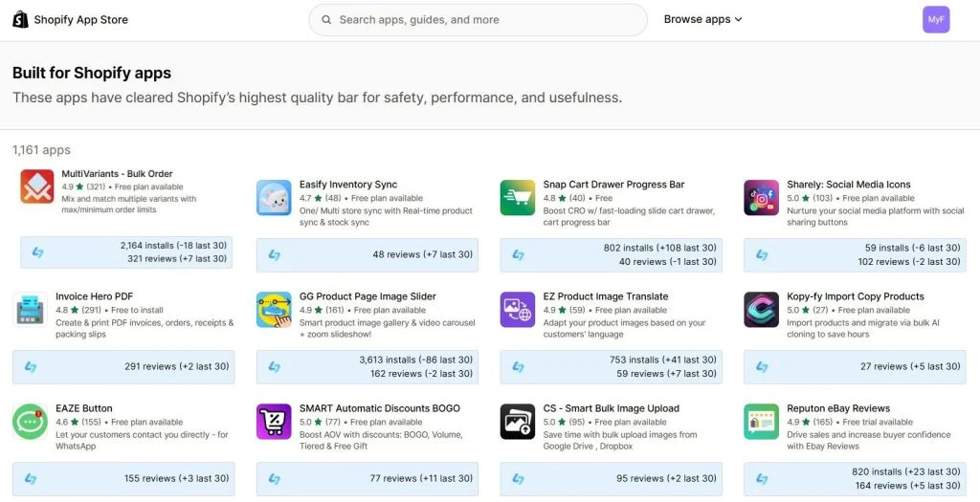Select the CS - Smart Bulk Image Upload icon

tap(518, 422)
